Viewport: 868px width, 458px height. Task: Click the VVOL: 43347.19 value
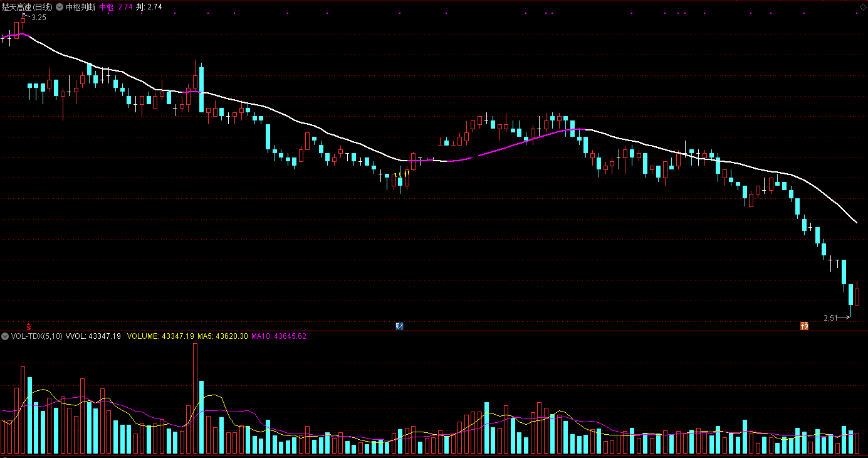pos(93,336)
